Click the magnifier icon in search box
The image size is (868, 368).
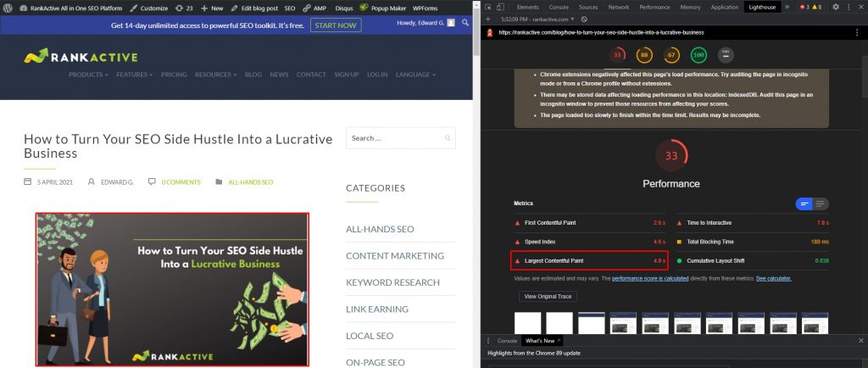pyautogui.click(x=448, y=138)
